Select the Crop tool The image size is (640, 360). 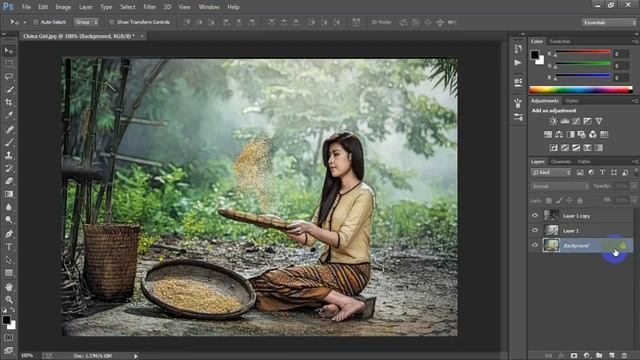point(9,102)
